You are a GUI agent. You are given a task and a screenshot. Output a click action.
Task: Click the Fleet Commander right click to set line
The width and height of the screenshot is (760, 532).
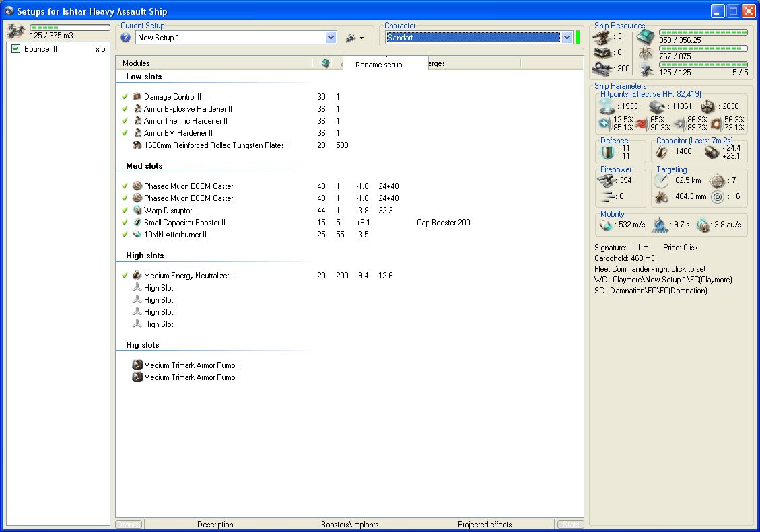(x=650, y=269)
